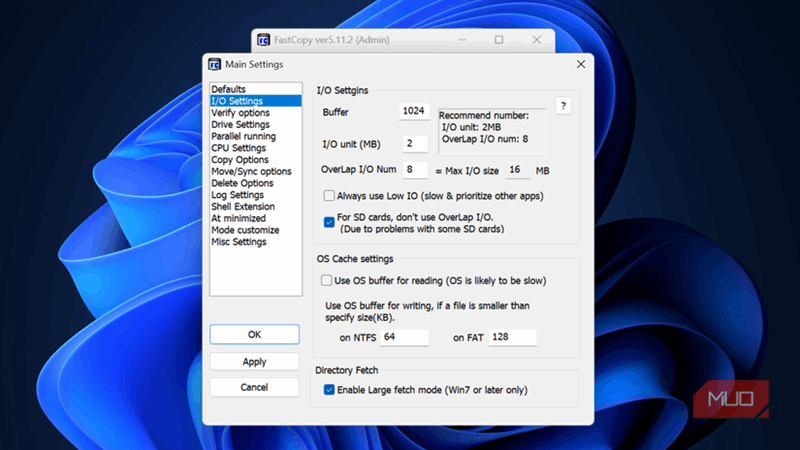The height and width of the screenshot is (450, 800).
Task: Click the Apply button
Action: click(x=254, y=362)
